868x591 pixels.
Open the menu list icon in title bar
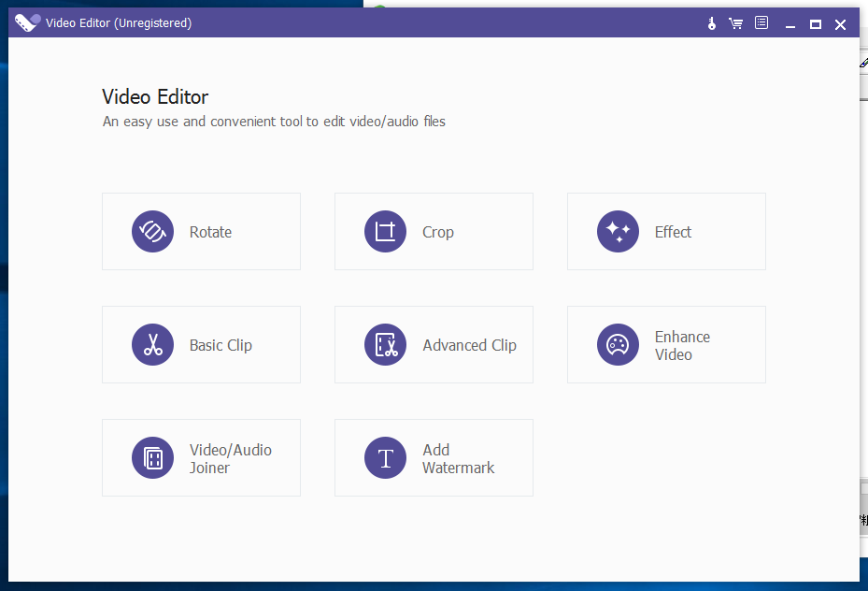pos(761,22)
